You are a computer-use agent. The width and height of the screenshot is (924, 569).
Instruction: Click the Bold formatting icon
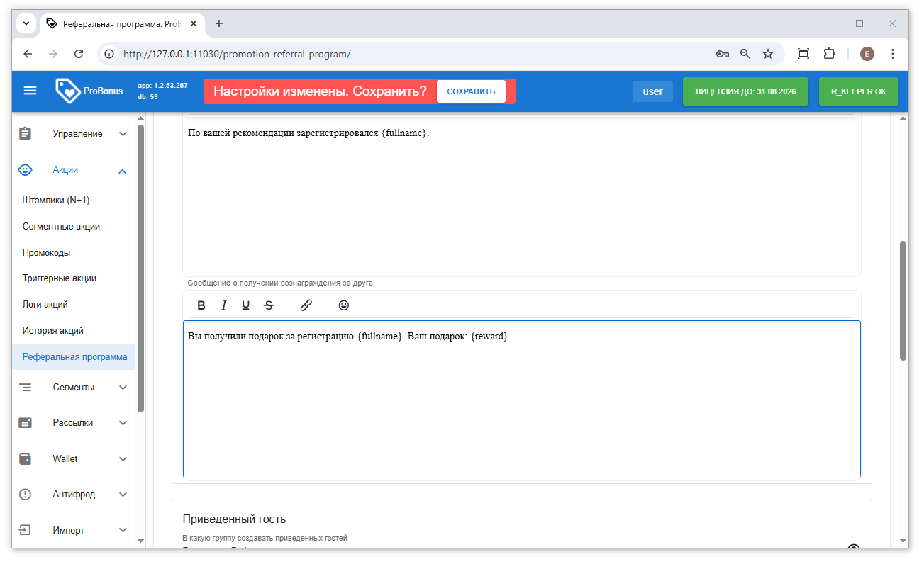pos(201,305)
